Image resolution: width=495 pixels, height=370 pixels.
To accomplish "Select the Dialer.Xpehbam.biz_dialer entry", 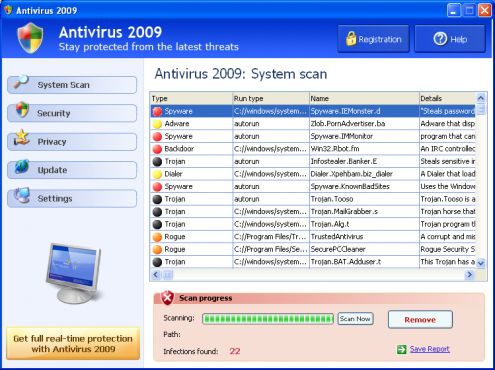I will pyautogui.click(x=313, y=174).
